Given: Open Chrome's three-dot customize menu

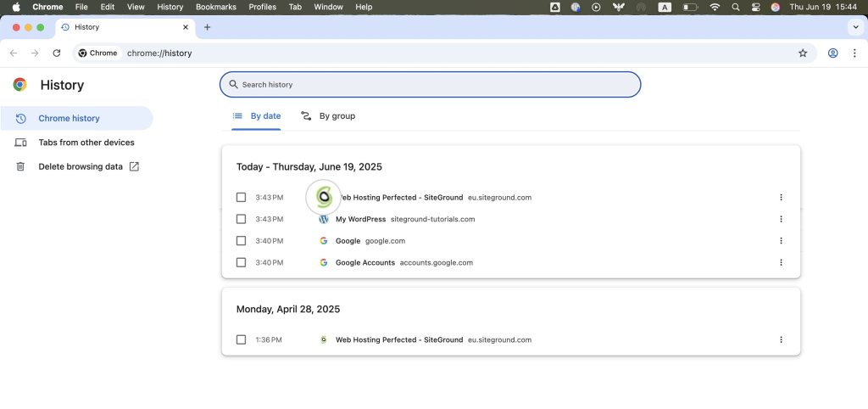Looking at the screenshot, I should [x=854, y=53].
